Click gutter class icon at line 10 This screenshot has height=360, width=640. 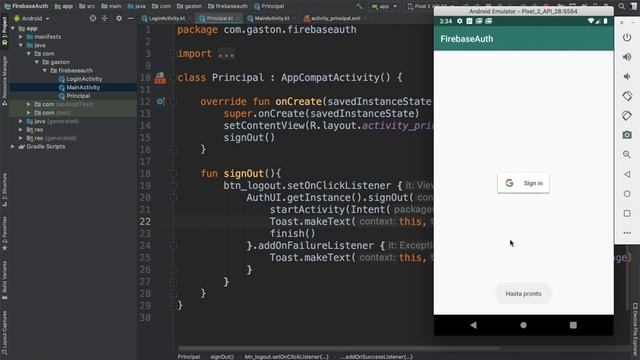(x=160, y=78)
